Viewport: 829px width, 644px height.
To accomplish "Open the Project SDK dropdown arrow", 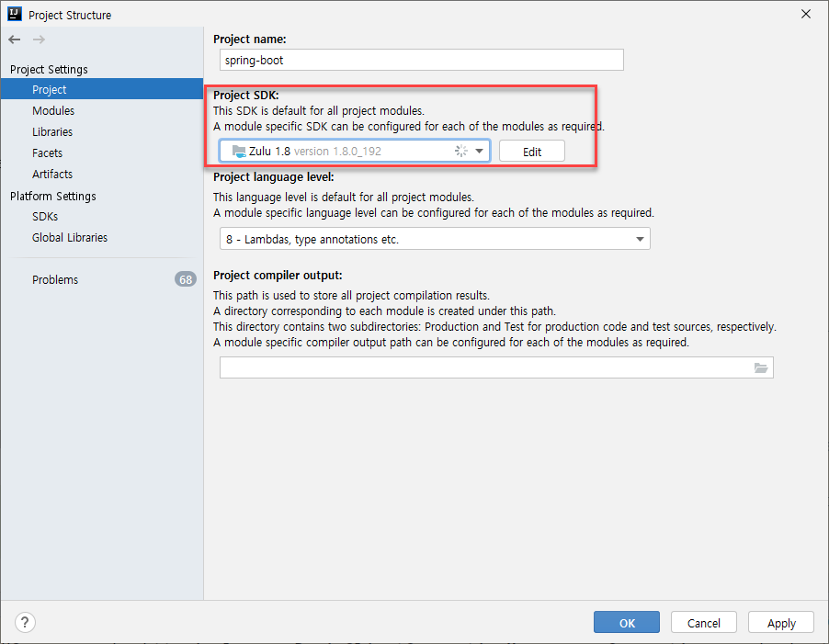I will pos(479,151).
